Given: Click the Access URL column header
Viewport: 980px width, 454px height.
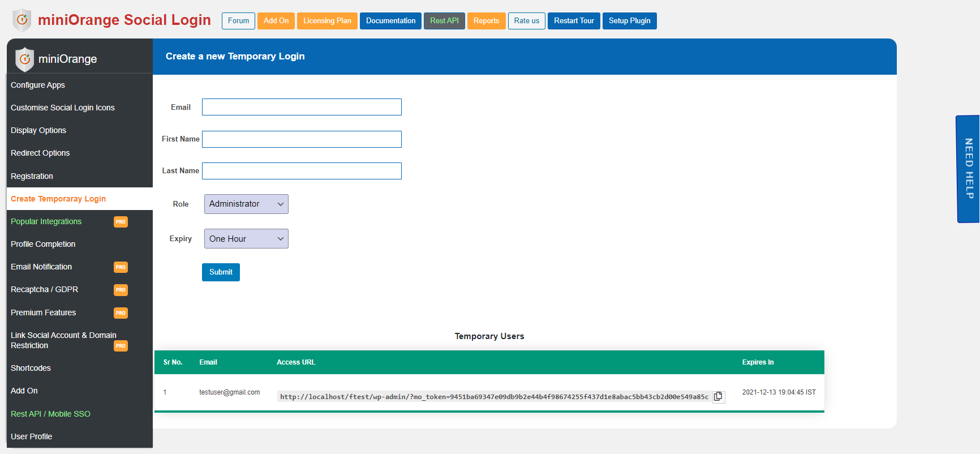Looking at the screenshot, I should (x=296, y=362).
